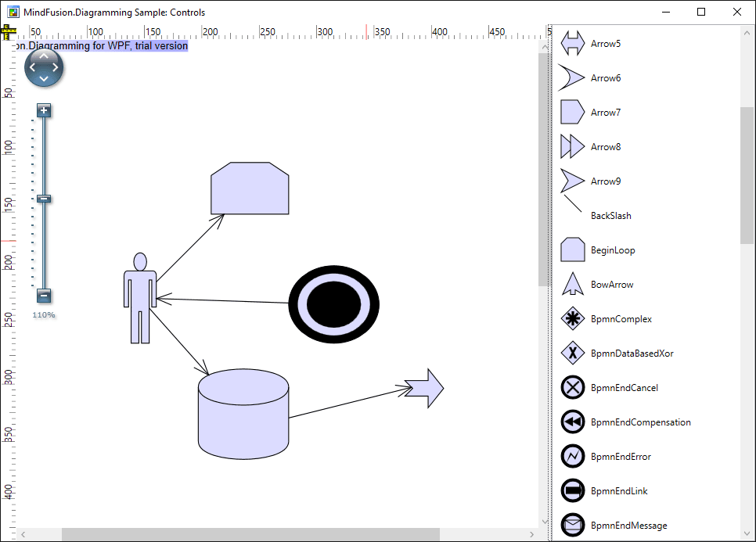
Task: Click the 110% zoom level label
Action: pyautogui.click(x=44, y=315)
